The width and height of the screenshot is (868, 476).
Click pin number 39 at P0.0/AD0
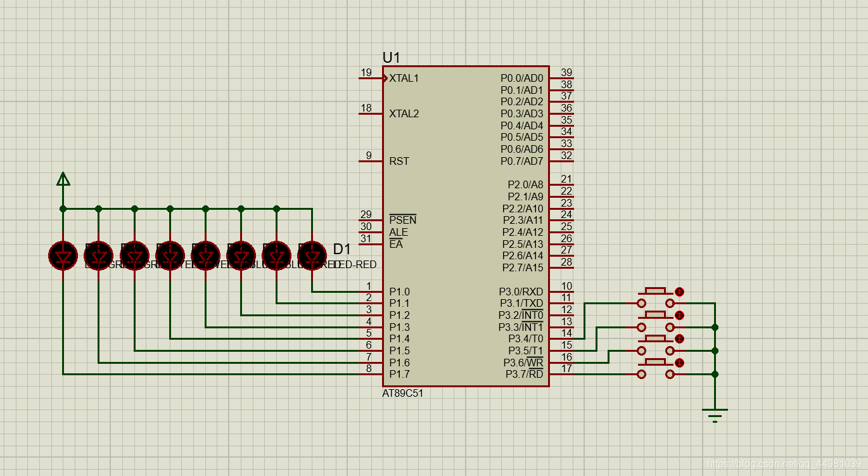pos(566,72)
